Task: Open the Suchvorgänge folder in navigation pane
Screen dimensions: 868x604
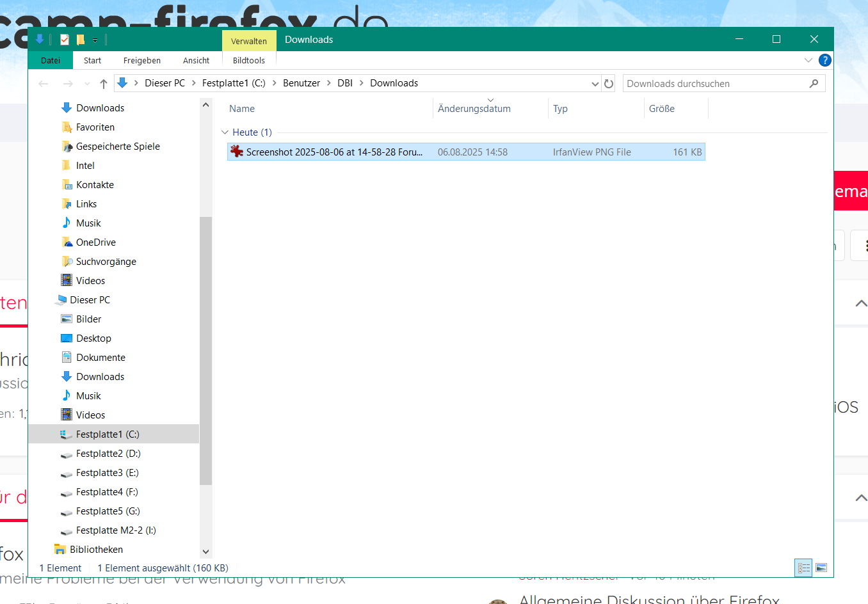Action: pyautogui.click(x=106, y=262)
